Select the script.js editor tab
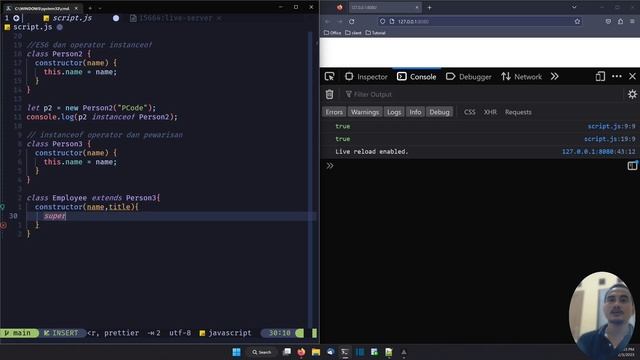 pyautogui.click(x=72, y=18)
